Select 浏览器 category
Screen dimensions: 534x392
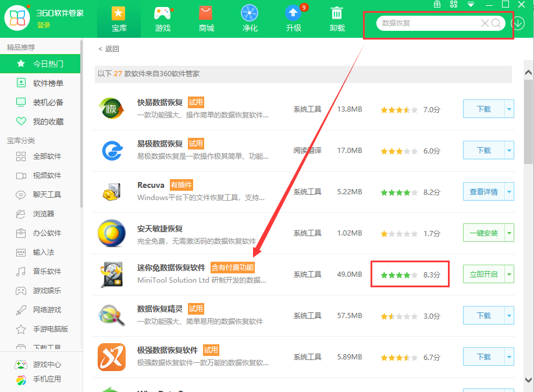point(40,214)
